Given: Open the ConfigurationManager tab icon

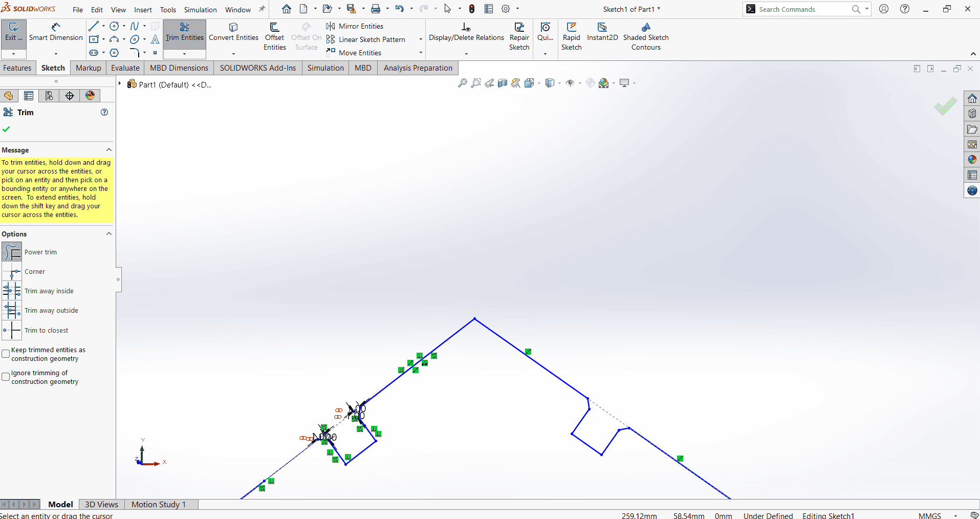Looking at the screenshot, I should [x=49, y=96].
